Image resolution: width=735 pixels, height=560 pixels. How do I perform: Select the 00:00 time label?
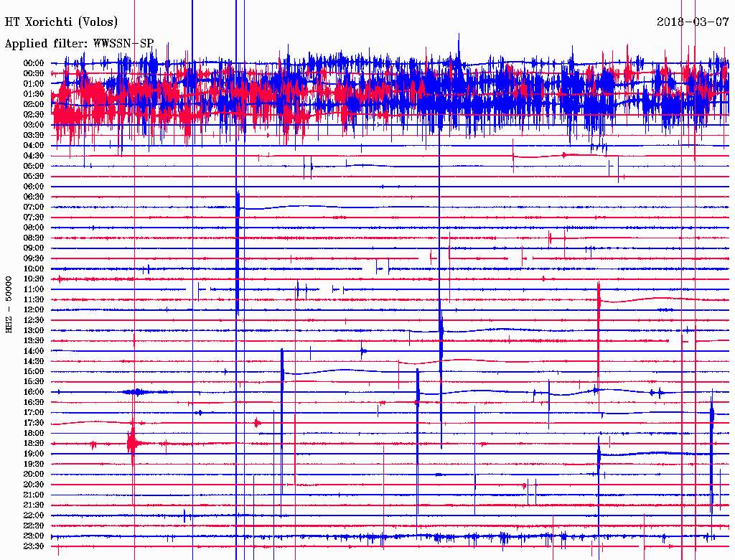click(x=34, y=63)
